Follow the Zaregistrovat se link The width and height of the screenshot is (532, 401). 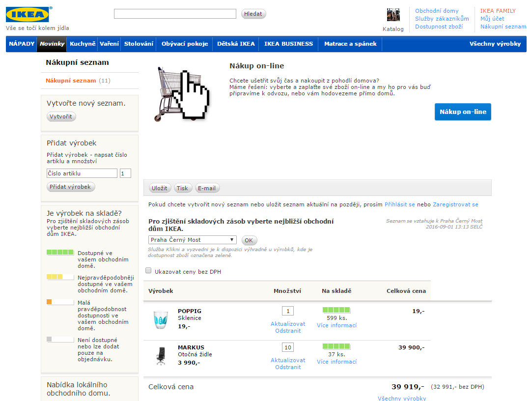click(x=455, y=204)
